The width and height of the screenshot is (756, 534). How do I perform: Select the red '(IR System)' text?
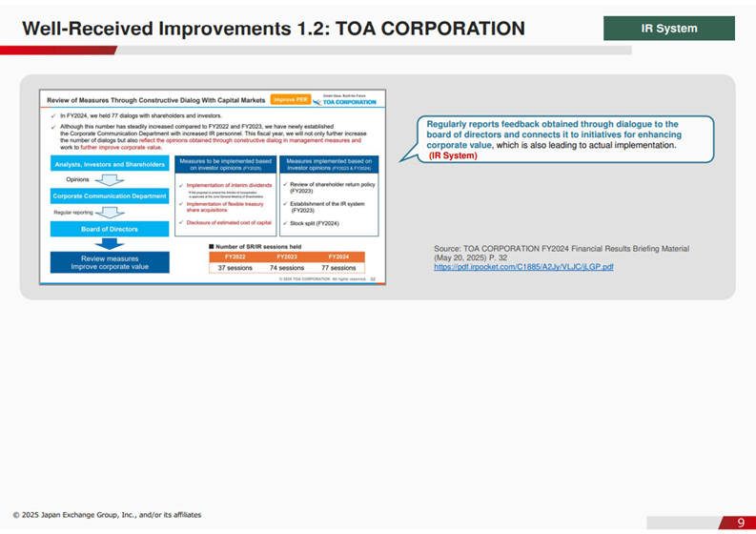tap(453, 155)
